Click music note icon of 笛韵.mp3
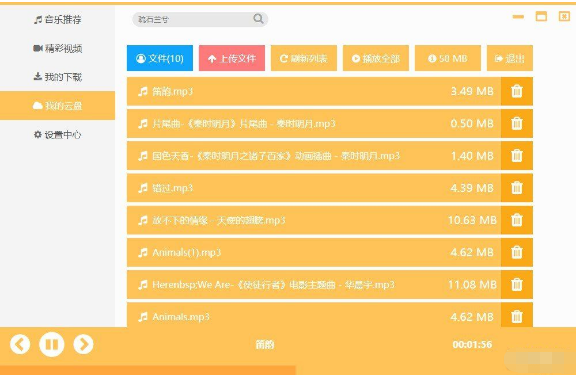Screen dimensions: 577x375 point(142,91)
